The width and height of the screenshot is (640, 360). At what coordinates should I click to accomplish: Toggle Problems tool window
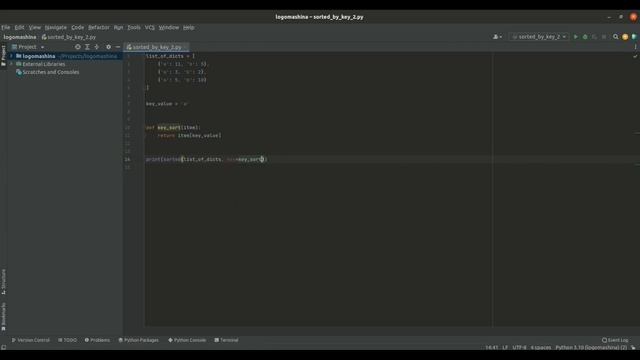pyautogui.click(x=97, y=340)
